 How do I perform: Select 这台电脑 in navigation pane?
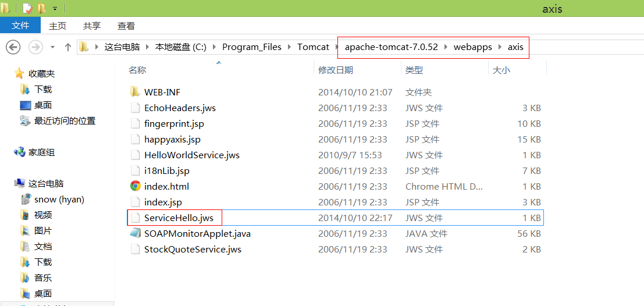[38, 184]
